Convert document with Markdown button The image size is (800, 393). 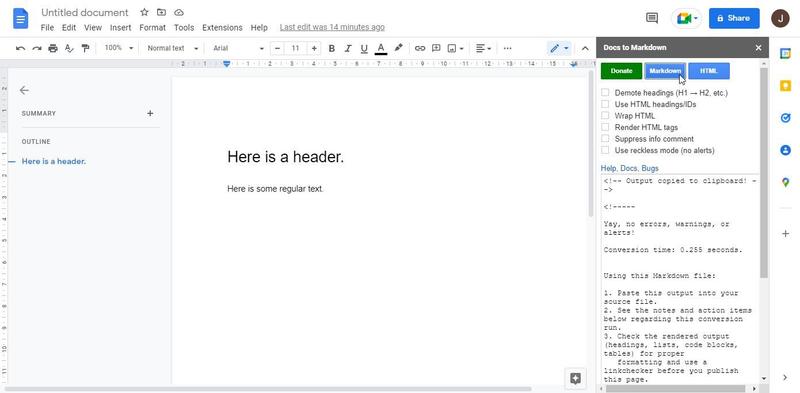tap(665, 71)
